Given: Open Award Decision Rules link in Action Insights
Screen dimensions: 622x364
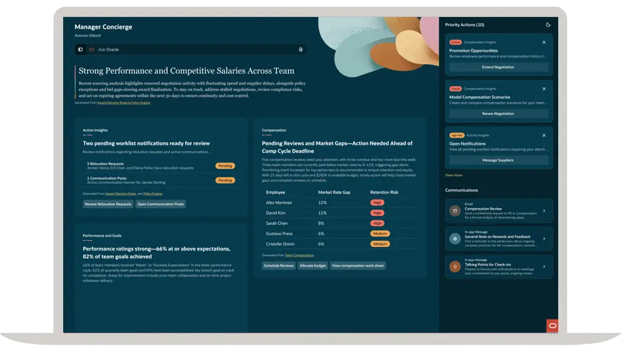Looking at the screenshot, I should pos(121,194).
